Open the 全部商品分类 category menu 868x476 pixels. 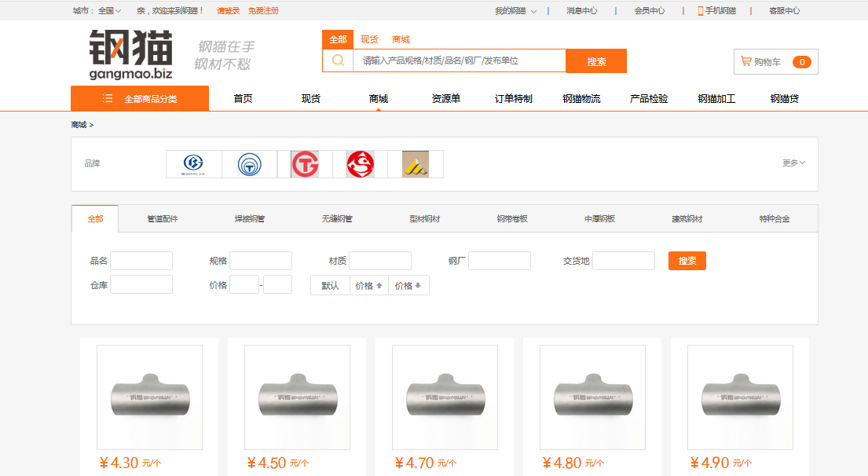(x=140, y=98)
